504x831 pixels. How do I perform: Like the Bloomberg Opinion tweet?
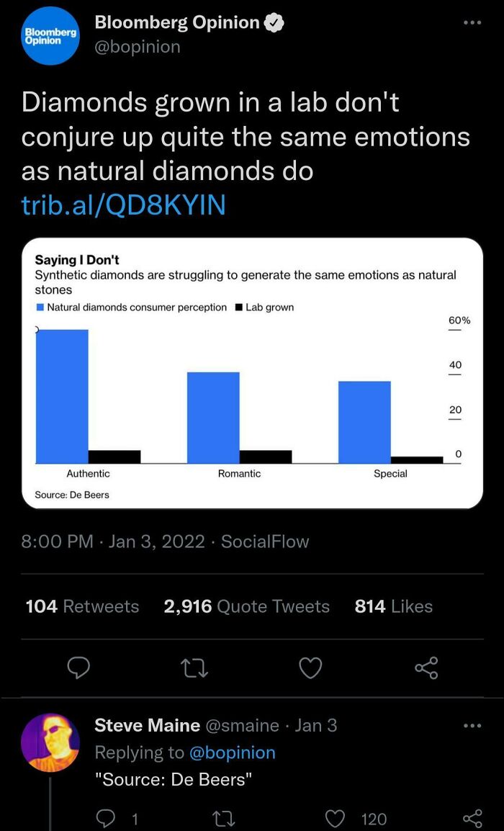[x=310, y=669]
